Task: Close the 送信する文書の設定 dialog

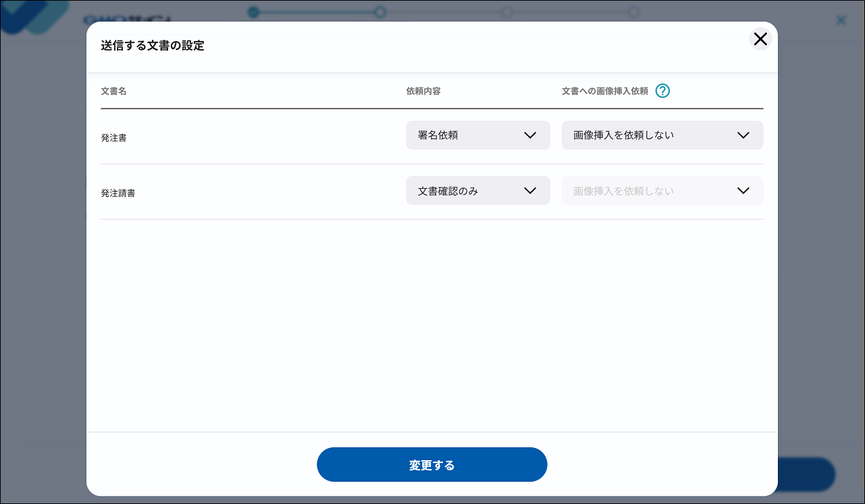Action: [x=760, y=39]
